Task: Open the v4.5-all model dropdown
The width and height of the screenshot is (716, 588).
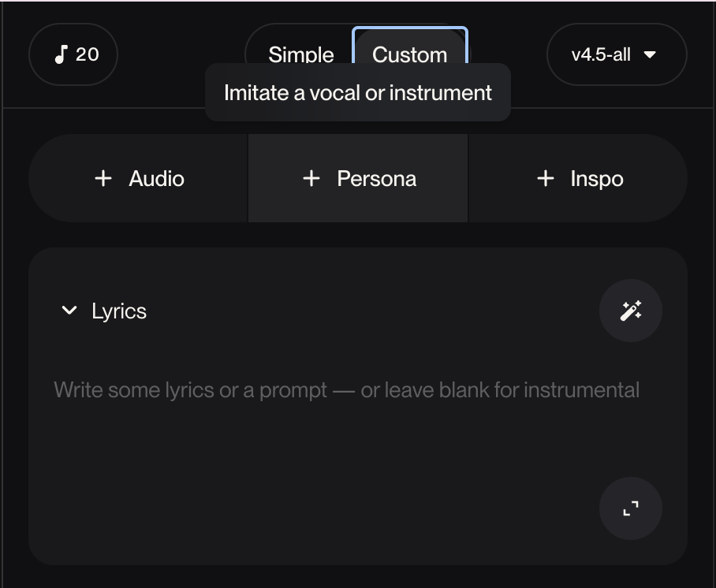Action: coord(616,54)
